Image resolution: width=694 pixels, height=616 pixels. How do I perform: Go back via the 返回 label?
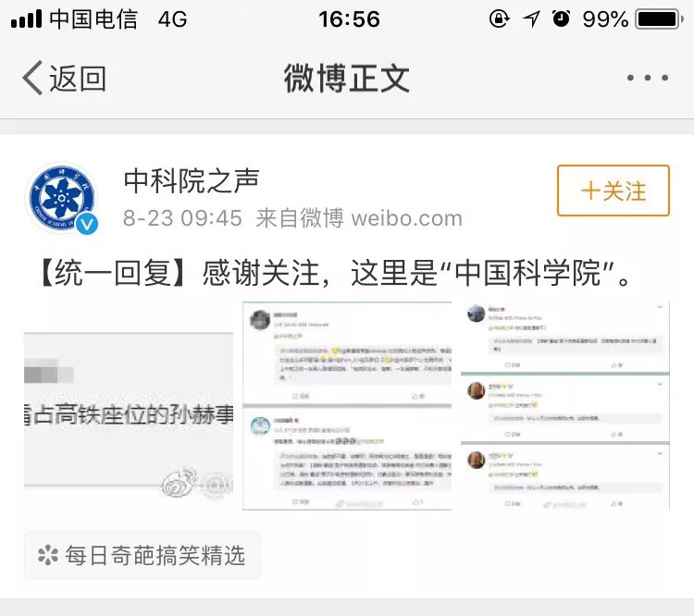[78, 79]
